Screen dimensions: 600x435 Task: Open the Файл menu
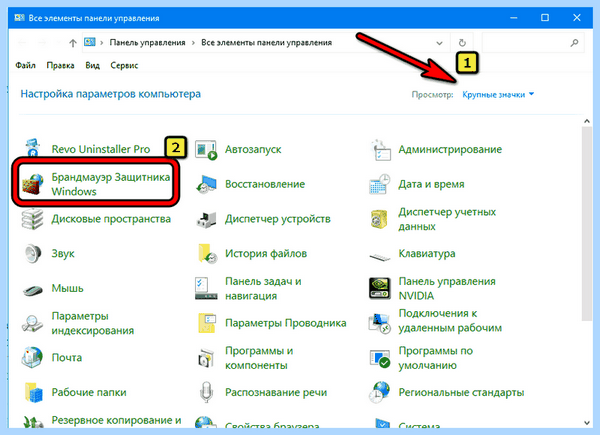pyautogui.click(x=25, y=65)
